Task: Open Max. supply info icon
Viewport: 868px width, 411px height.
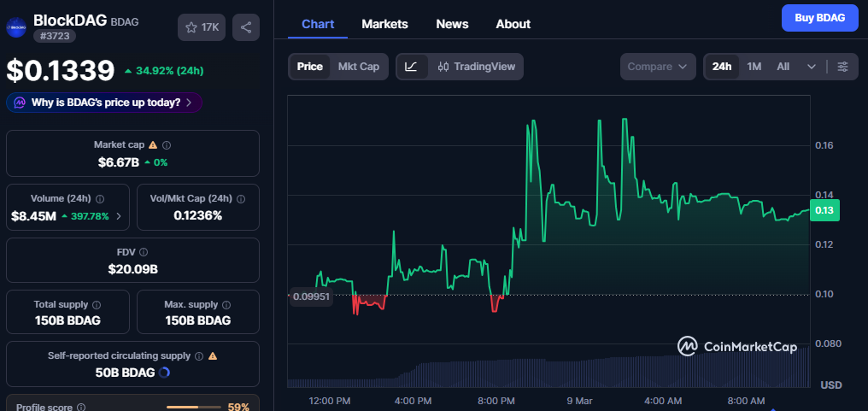Action: (x=226, y=305)
